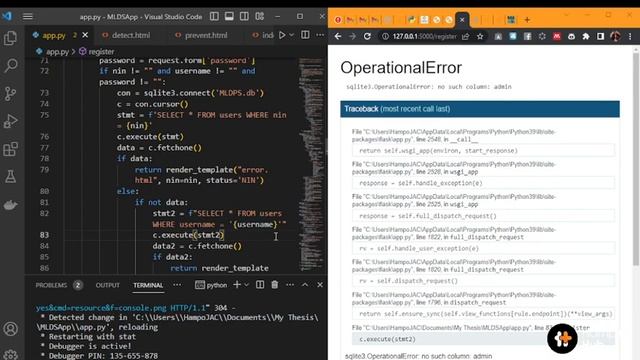Open the Explorer view in activity bar
This screenshot has height=360, width=640.
click(x=11, y=38)
